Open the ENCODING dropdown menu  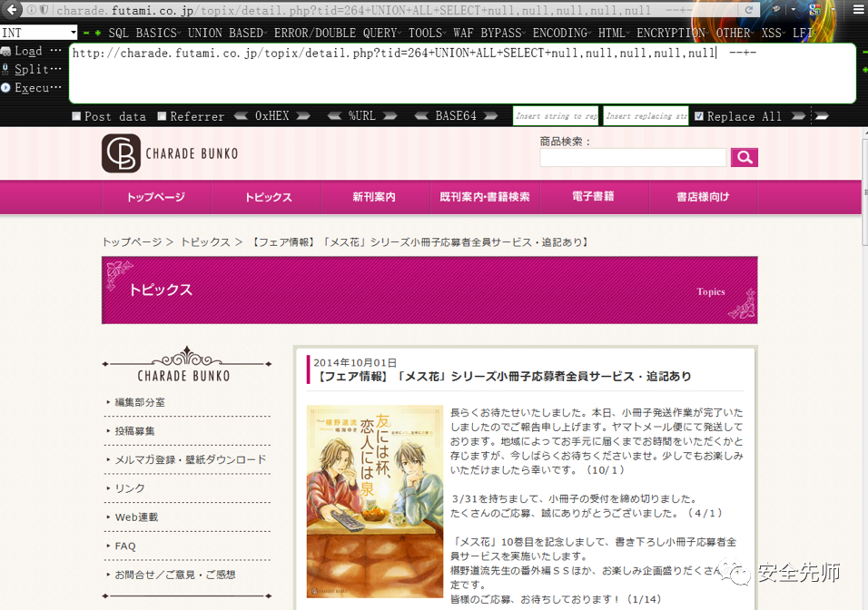562,34
